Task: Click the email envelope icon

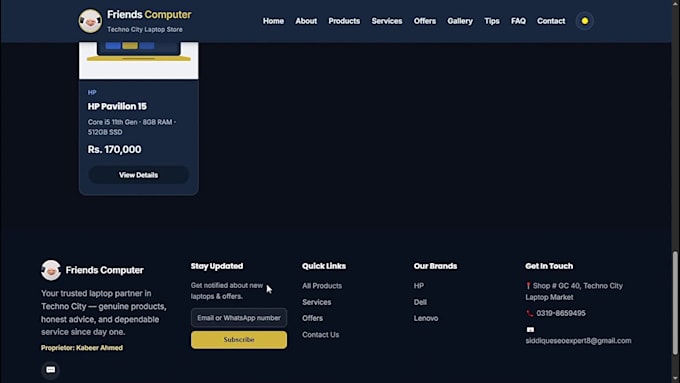Action: pos(530,330)
